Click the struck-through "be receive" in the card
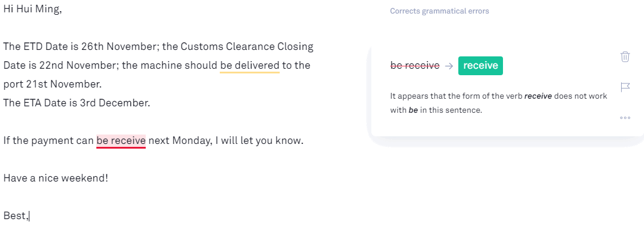644x225 pixels. tap(415, 66)
